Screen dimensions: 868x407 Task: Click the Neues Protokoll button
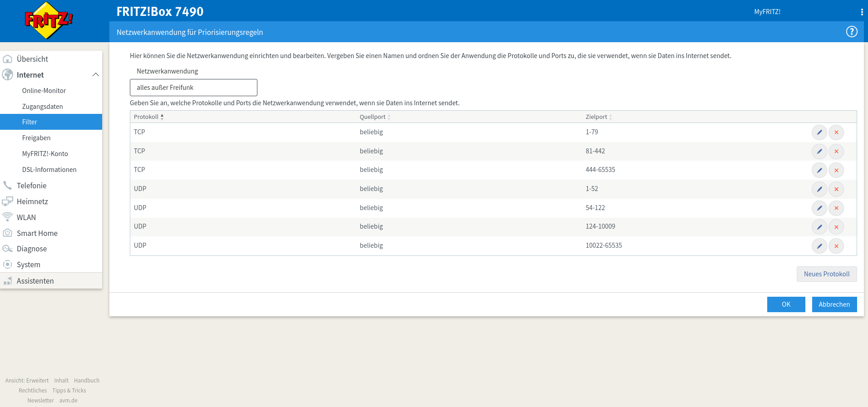click(826, 274)
